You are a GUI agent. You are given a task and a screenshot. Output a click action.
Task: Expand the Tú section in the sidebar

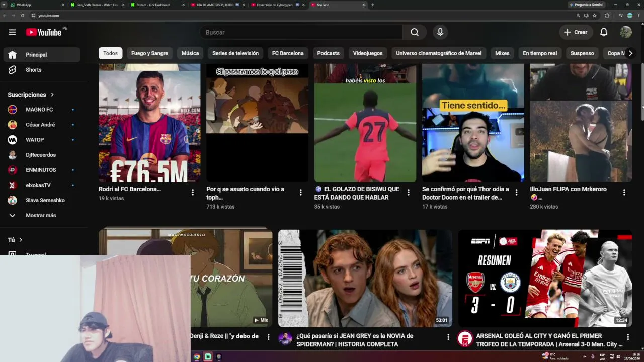15,240
